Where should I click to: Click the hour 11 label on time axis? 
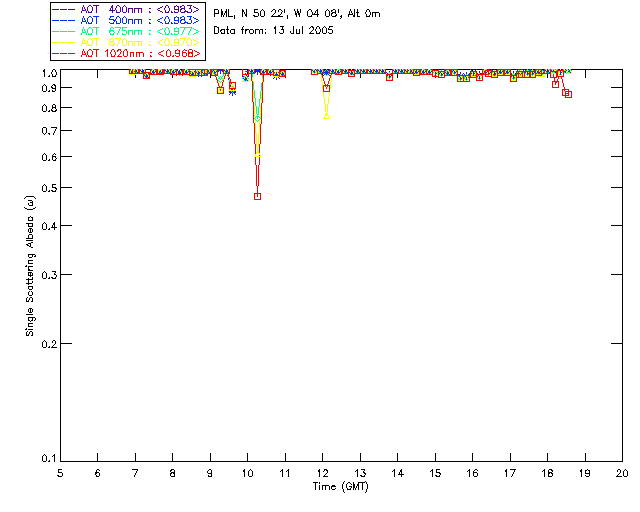tap(285, 473)
